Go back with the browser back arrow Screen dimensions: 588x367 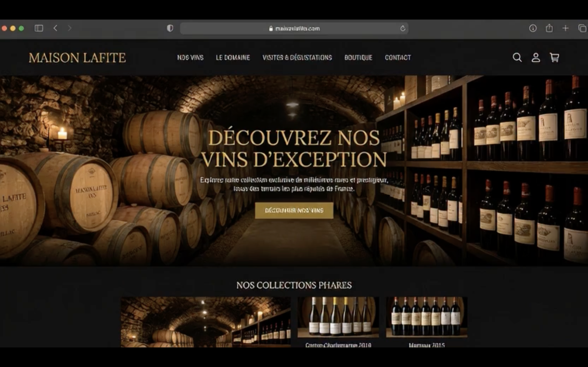click(55, 28)
